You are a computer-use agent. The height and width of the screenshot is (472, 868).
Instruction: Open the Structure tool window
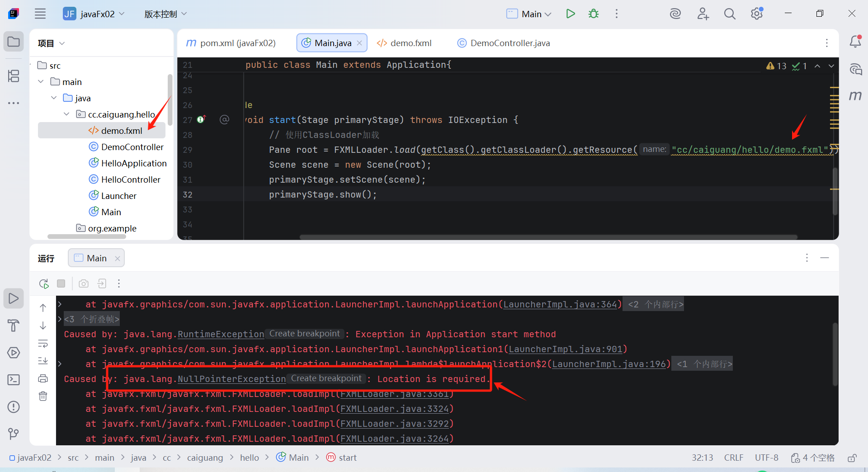click(x=14, y=76)
